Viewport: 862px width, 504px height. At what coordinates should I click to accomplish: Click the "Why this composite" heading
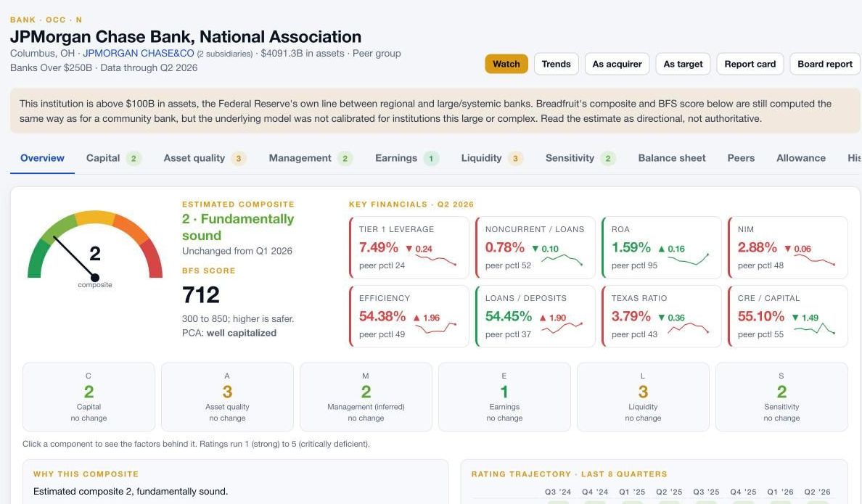click(86, 474)
